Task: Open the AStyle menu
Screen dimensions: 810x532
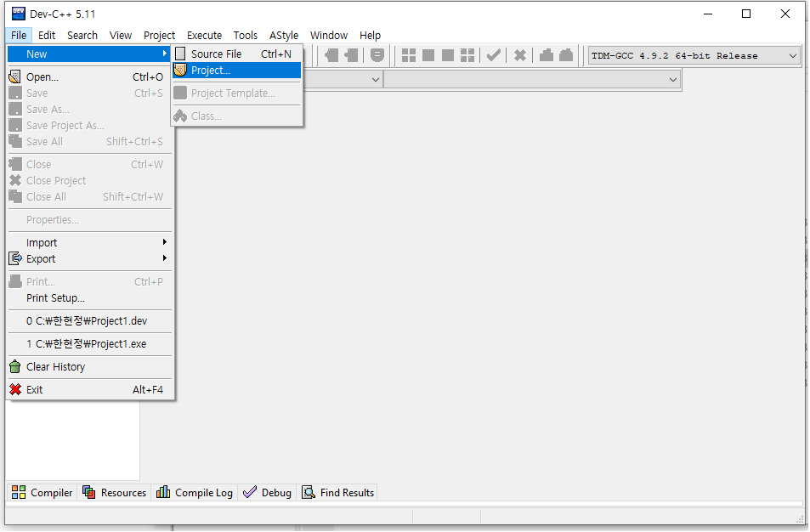Action: coord(284,35)
